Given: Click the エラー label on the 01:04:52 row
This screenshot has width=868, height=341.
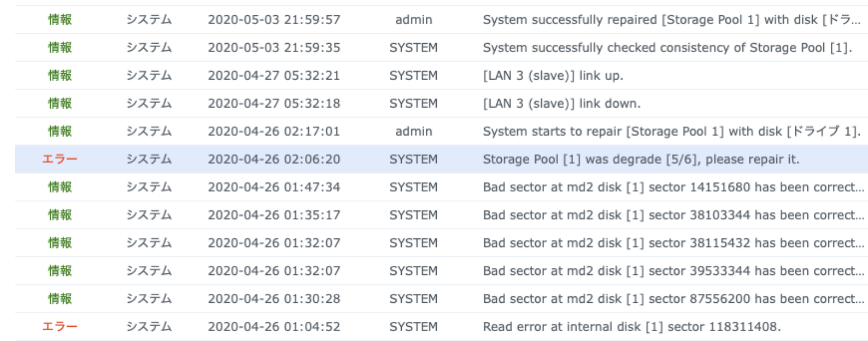Looking at the screenshot, I should tap(60, 326).
